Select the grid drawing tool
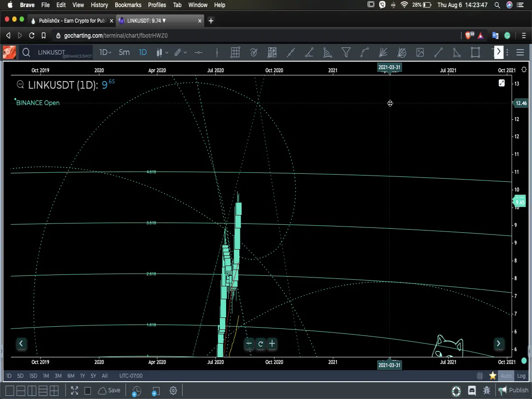Viewport: 532px width, 399px height. (x=235, y=52)
